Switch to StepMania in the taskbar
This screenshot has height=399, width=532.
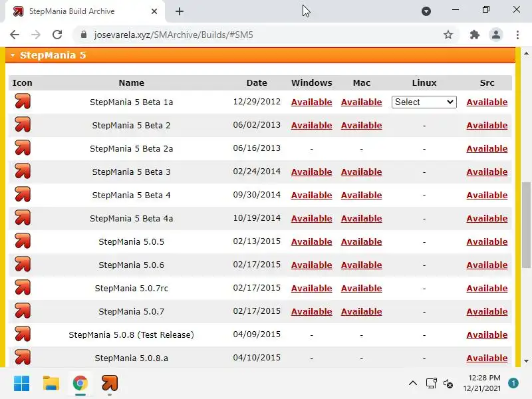pyautogui.click(x=109, y=384)
